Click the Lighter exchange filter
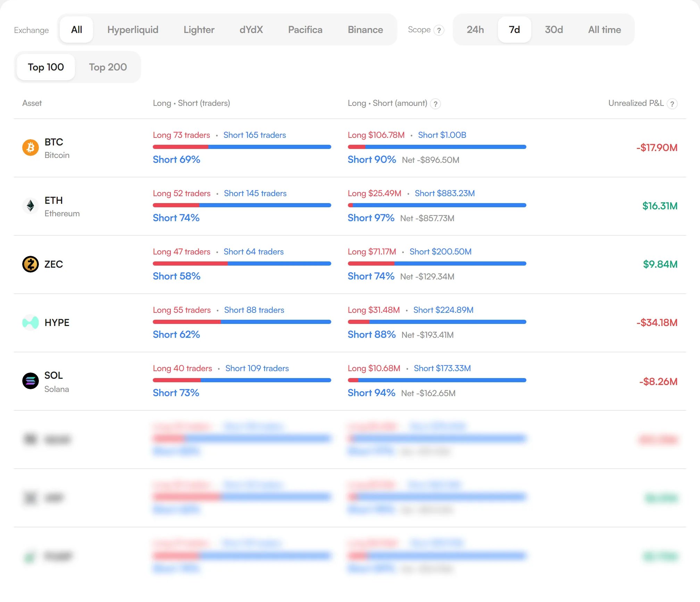 click(199, 30)
